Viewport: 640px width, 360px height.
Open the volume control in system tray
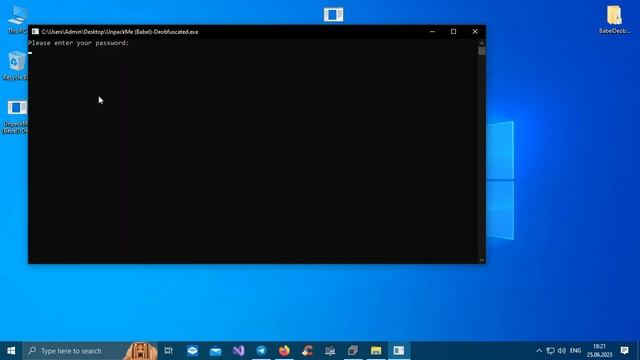coord(562,351)
